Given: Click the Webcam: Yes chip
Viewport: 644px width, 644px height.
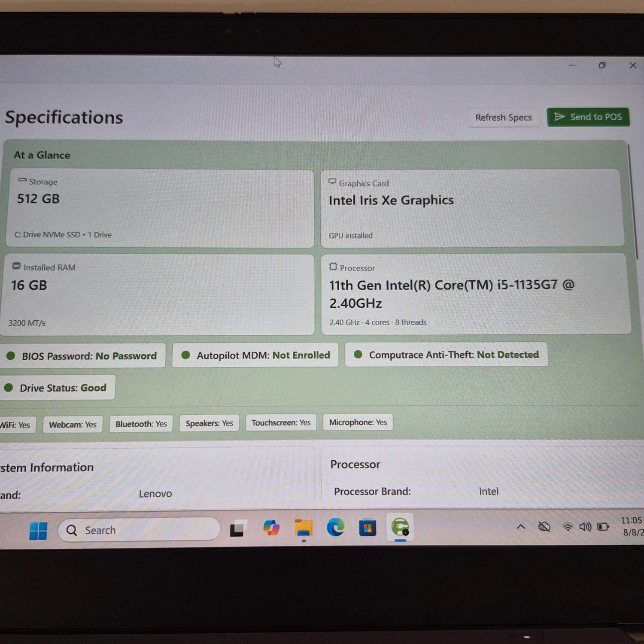Looking at the screenshot, I should click(x=73, y=425).
